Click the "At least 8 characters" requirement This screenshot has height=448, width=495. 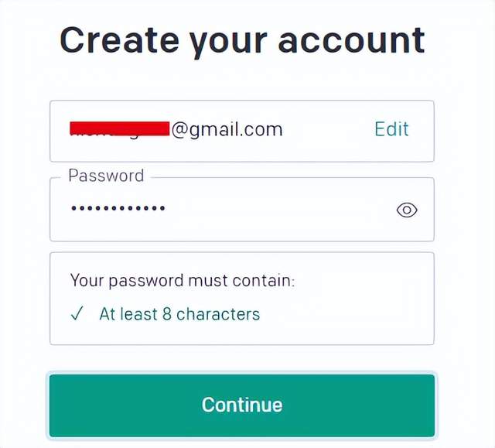click(179, 314)
